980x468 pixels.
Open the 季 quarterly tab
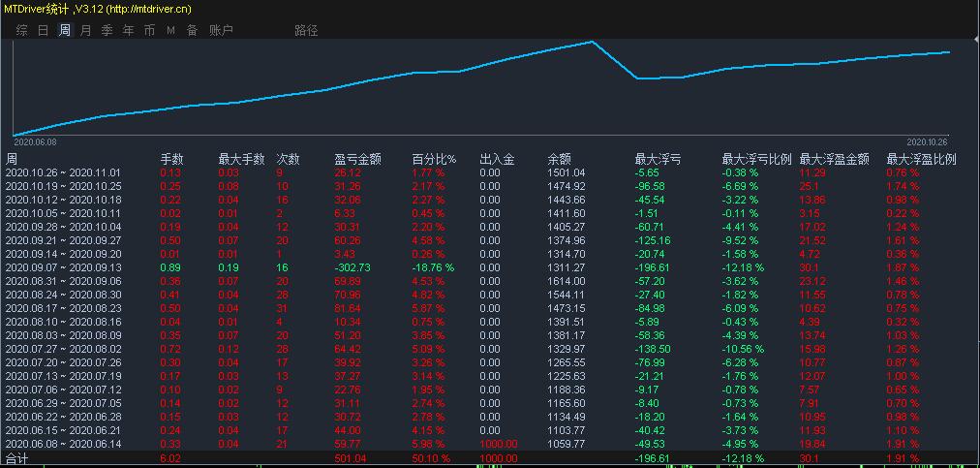pos(107,30)
